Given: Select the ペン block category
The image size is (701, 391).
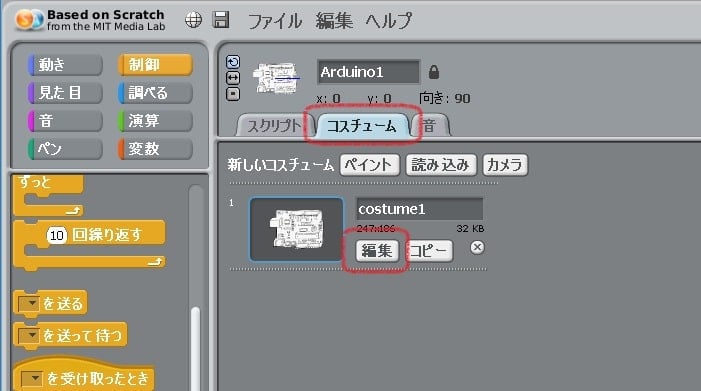Looking at the screenshot, I should 65,149.
